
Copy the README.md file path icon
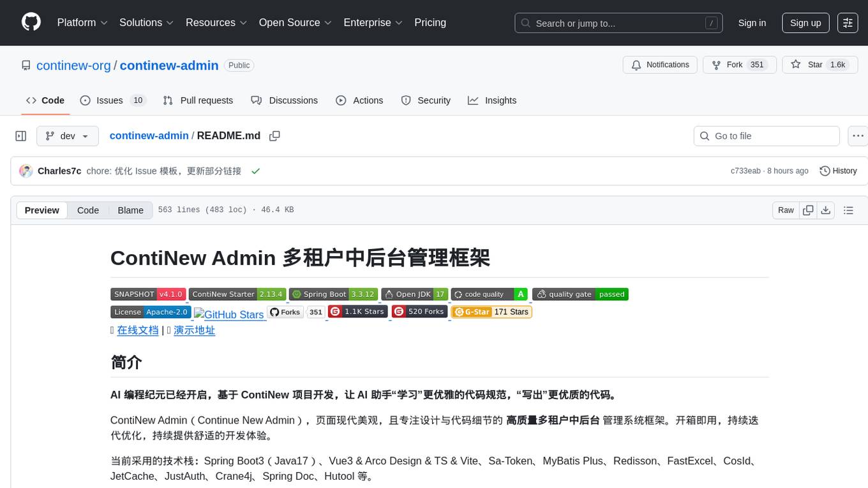(x=274, y=136)
